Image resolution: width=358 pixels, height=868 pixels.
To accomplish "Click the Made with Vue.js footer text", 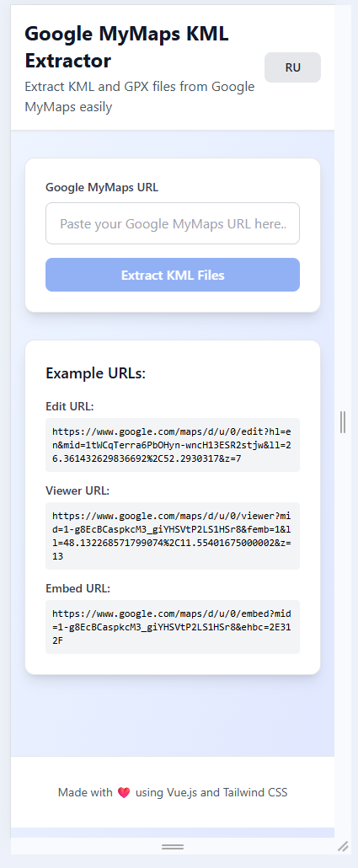I will 173,793.
